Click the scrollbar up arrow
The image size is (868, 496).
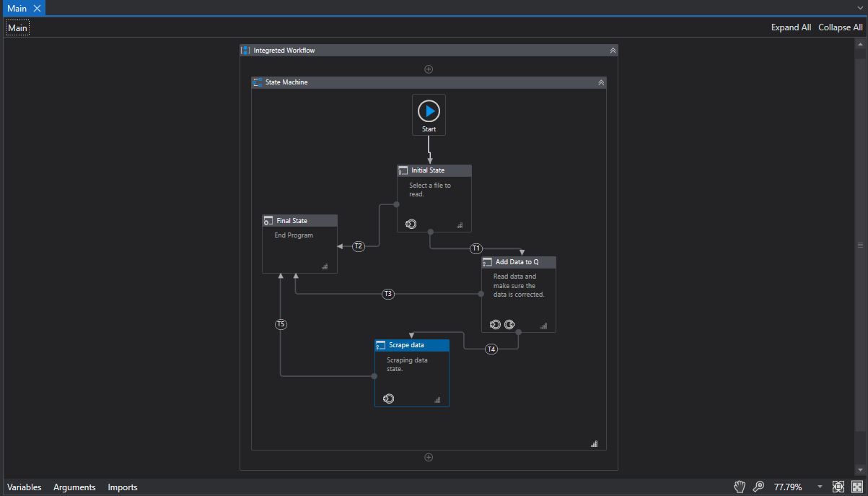click(860, 45)
